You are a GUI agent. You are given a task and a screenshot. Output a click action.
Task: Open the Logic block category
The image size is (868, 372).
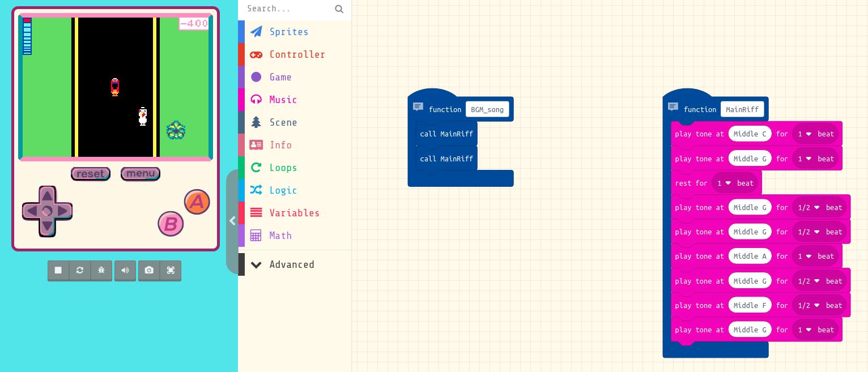tap(283, 190)
